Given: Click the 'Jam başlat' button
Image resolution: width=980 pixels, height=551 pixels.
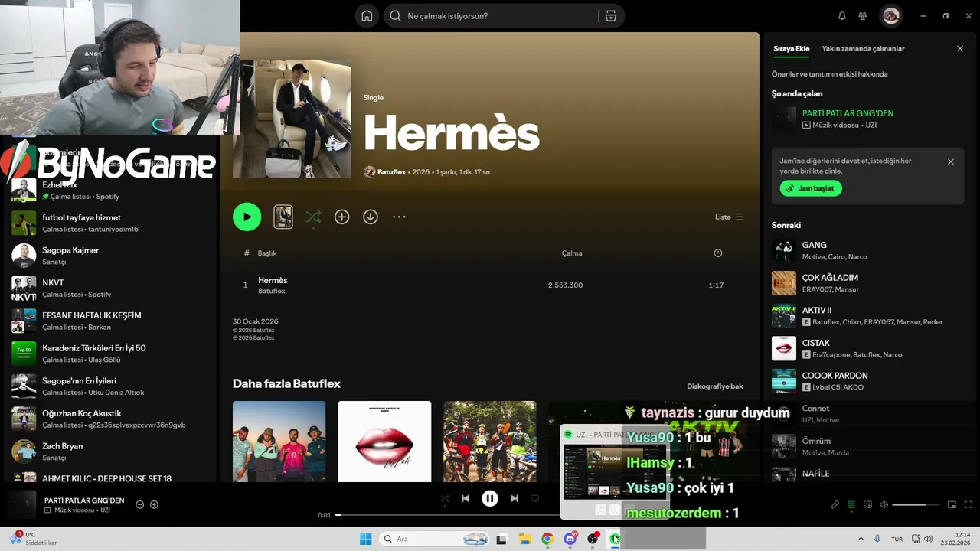Looking at the screenshot, I should (x=811, y=188).
